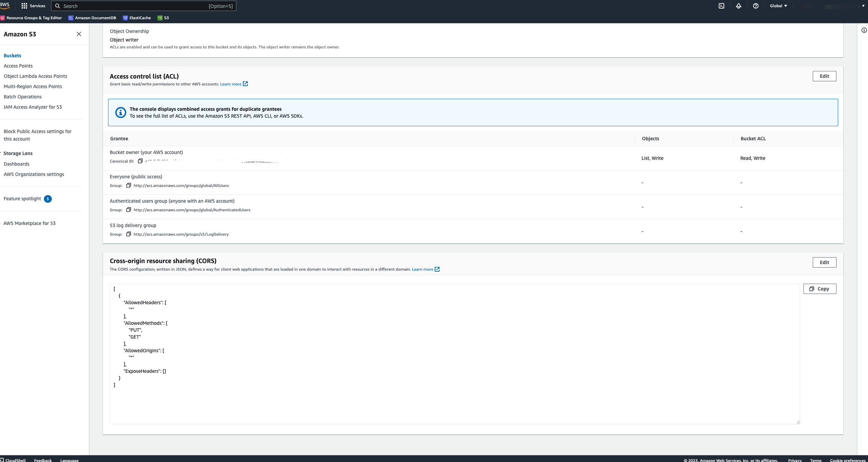
Task: Open Feedback in the footer
Action: point(43,460)
